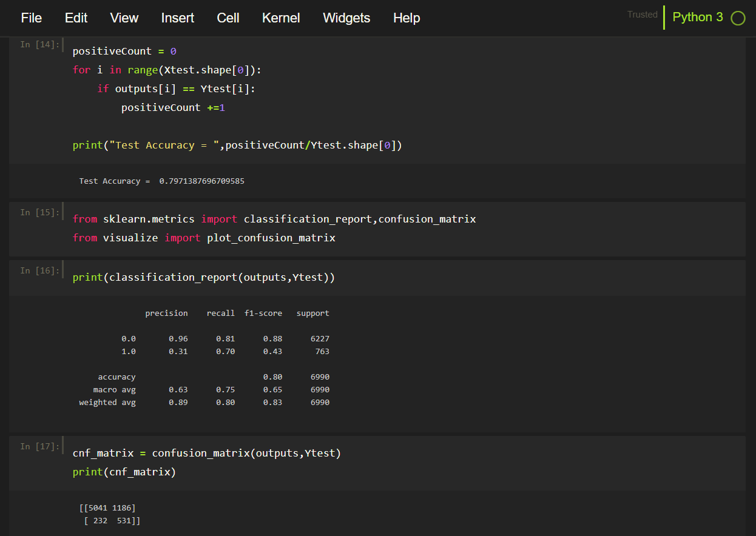
Task: Click the Test Accuracy output value 0.7971387696709585
Action: pyautogui.click(x=202, y=181)
